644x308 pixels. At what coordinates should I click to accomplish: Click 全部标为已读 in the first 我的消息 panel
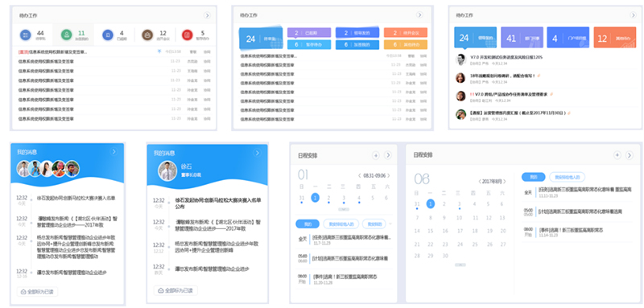tap(37, 292)
